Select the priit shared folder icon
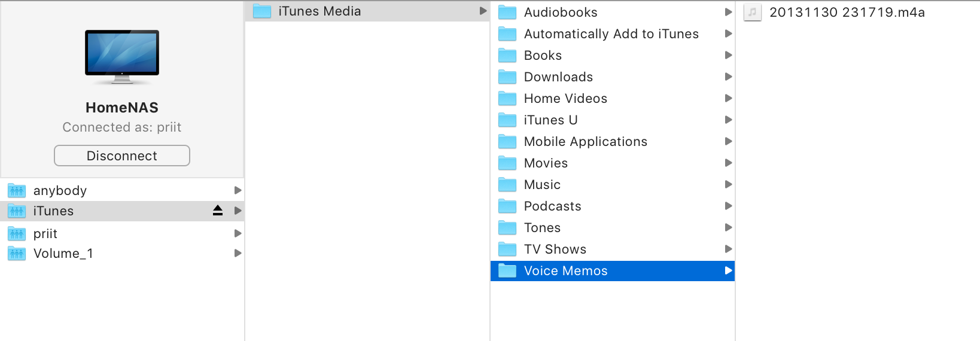980x341 pixels. pos(17,234)
